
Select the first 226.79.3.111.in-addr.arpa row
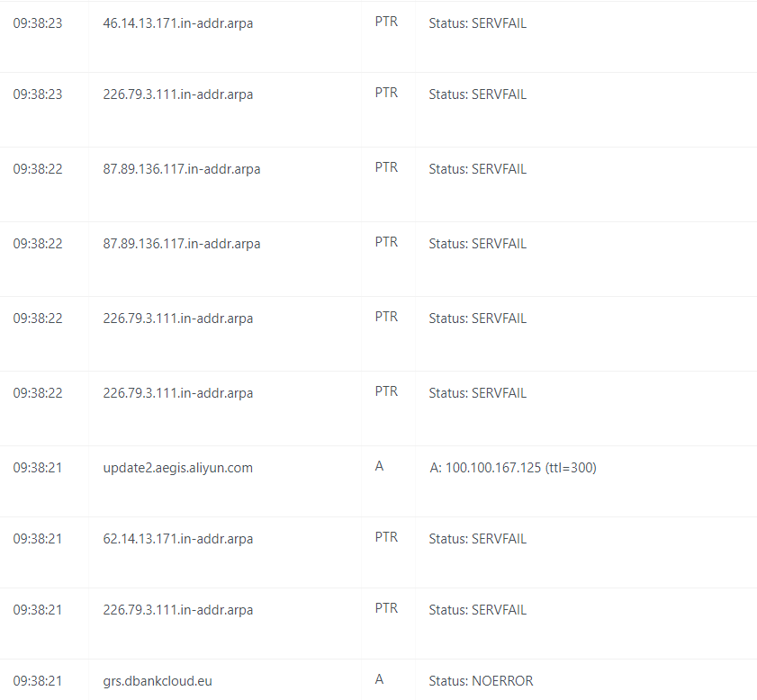(177, 94)
